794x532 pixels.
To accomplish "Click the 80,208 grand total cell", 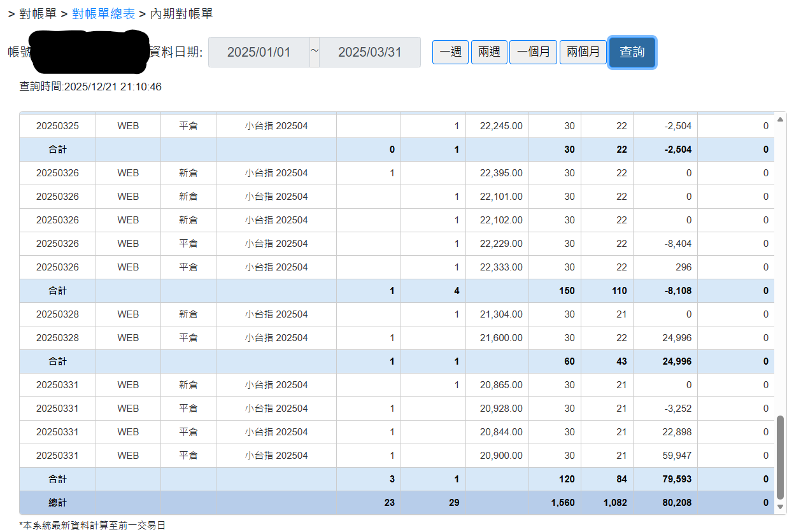I will coord(665,503).
